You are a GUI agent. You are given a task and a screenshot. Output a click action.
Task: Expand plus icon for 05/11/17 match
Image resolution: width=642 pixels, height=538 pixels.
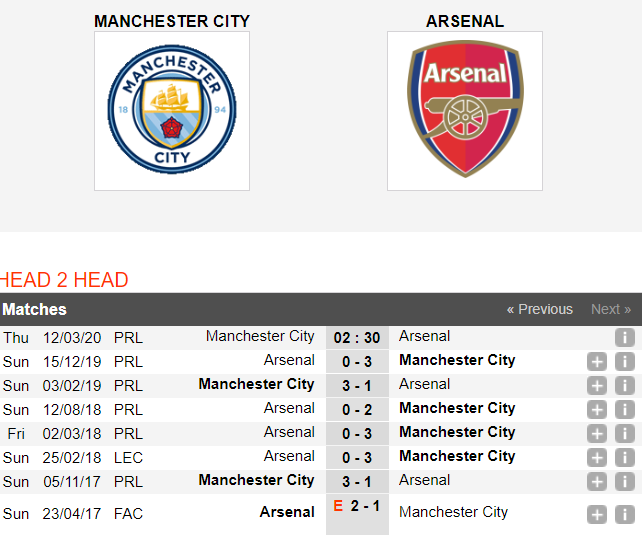pos(597,481)
